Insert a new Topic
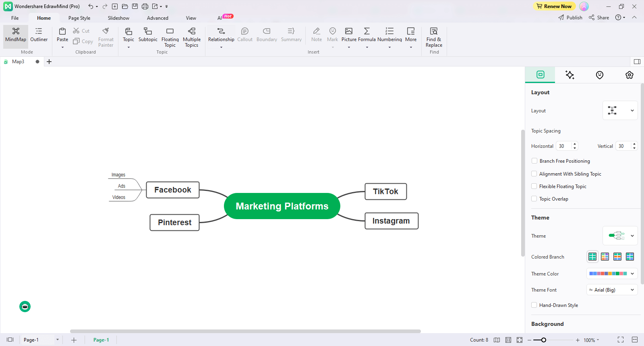644x346 pixels. [128, 34]
